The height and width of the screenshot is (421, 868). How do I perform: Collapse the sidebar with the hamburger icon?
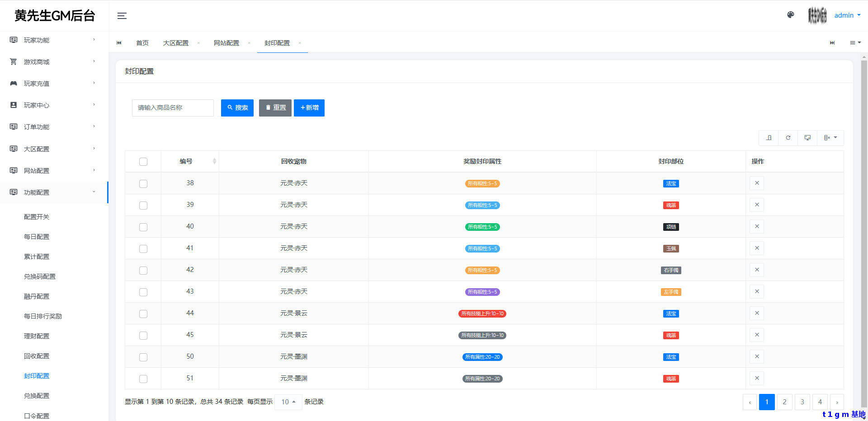coord(122,16)
